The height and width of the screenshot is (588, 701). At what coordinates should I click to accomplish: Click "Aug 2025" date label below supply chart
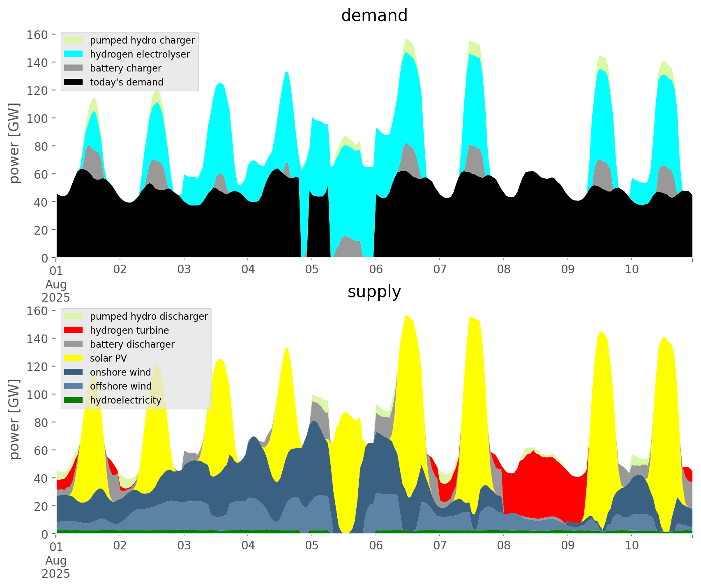pos(56,567)
